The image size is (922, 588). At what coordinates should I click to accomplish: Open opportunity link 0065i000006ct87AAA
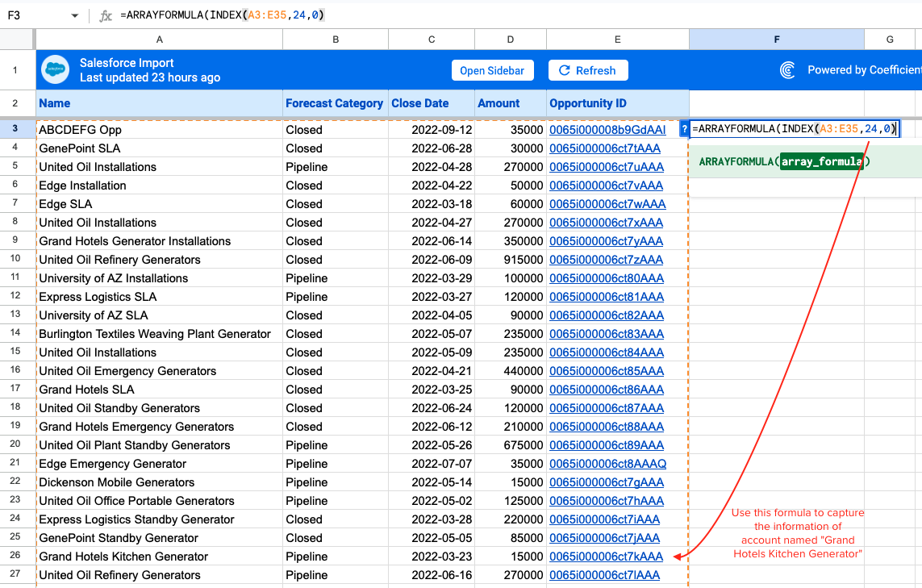(x=607, y=408)
